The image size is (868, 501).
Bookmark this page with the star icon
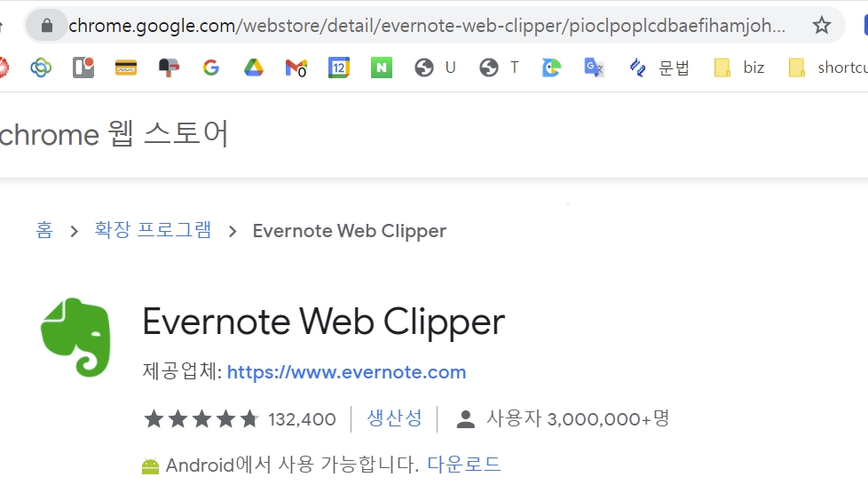(x=822, y=26)
